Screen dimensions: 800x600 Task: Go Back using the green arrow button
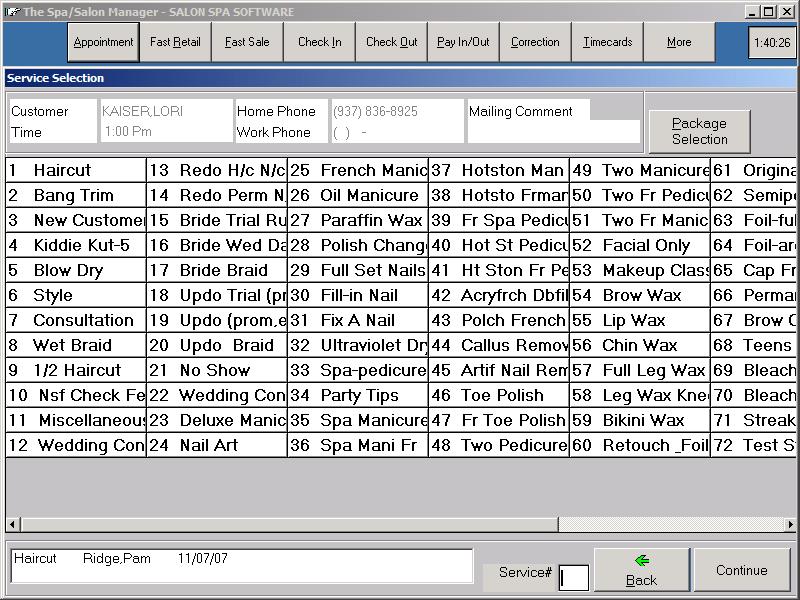[641, 570]
